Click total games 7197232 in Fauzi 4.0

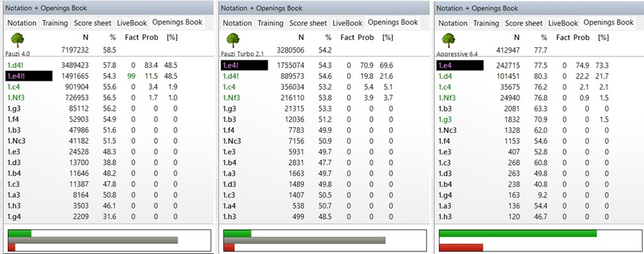(x=74, y=50)
